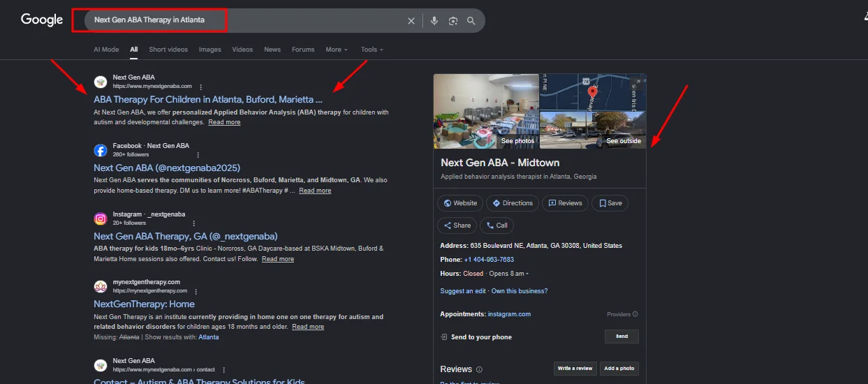The width and height of the screenshot is (868, 384).
Task: Open the map thumbnail with red pin
Action: [x=592, y=91]
